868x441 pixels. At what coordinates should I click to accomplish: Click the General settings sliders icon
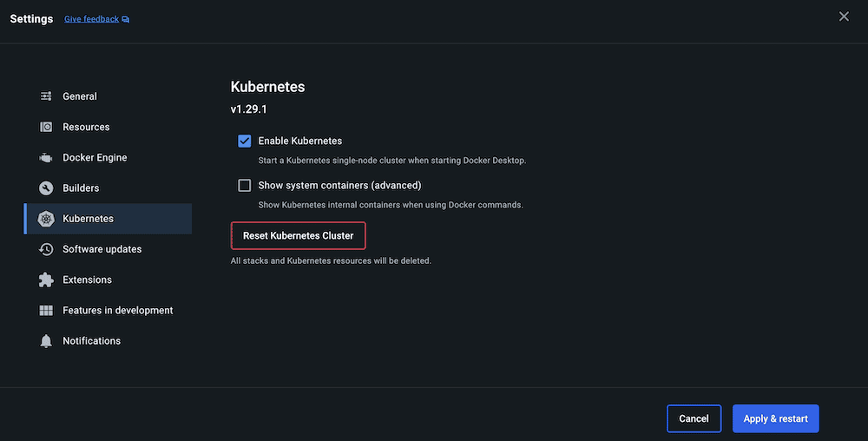tap(46, 96)
